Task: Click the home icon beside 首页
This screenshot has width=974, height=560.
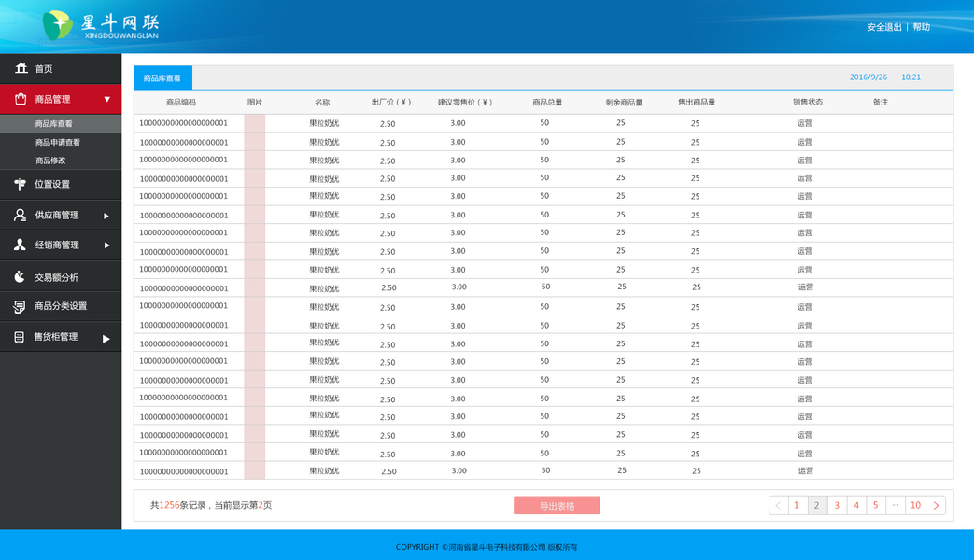Action: tap(21, 68)
